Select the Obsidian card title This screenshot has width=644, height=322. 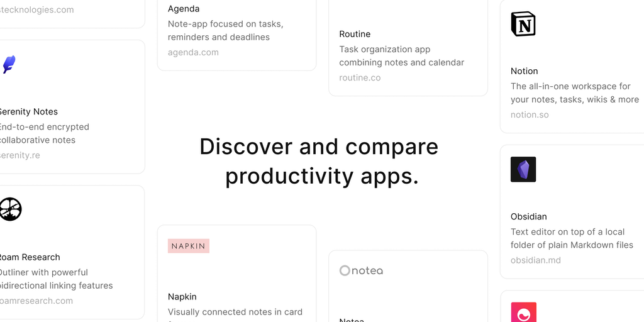pyautogui.click(x=529, y=216)
